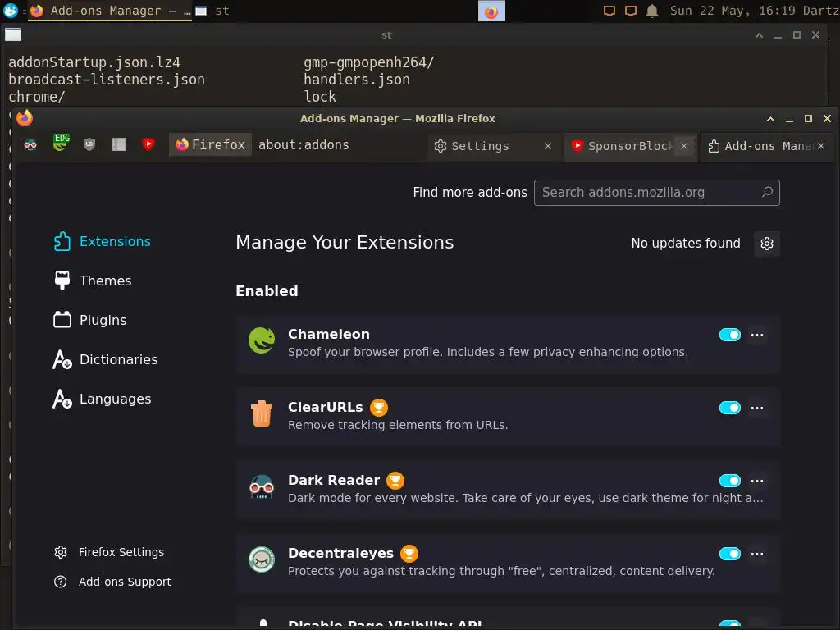Open the system menu icon in top panel
This screenshot has width=840, height=630.
pos(10,10)
